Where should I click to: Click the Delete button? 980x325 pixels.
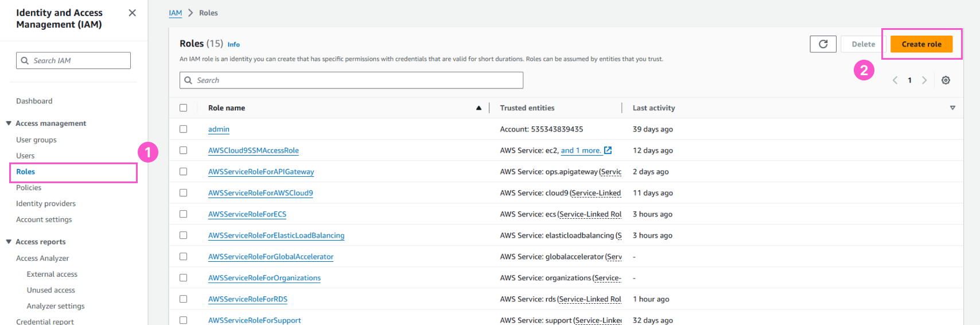864,44
